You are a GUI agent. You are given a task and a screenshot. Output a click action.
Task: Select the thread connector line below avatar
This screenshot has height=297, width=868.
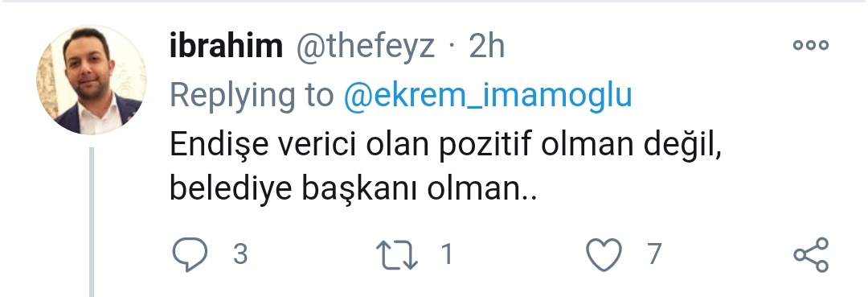tap(92, 221)
